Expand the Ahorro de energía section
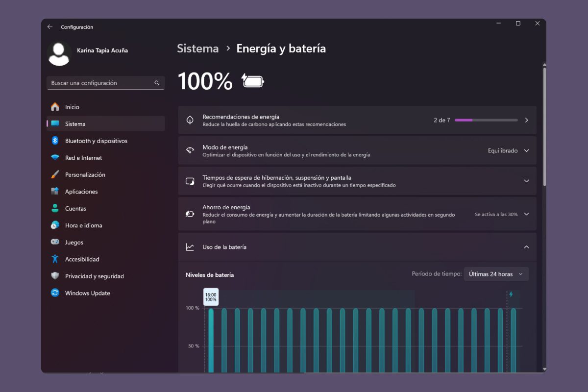This screenshot has height=392, width=588. click(x=526, y=214)
